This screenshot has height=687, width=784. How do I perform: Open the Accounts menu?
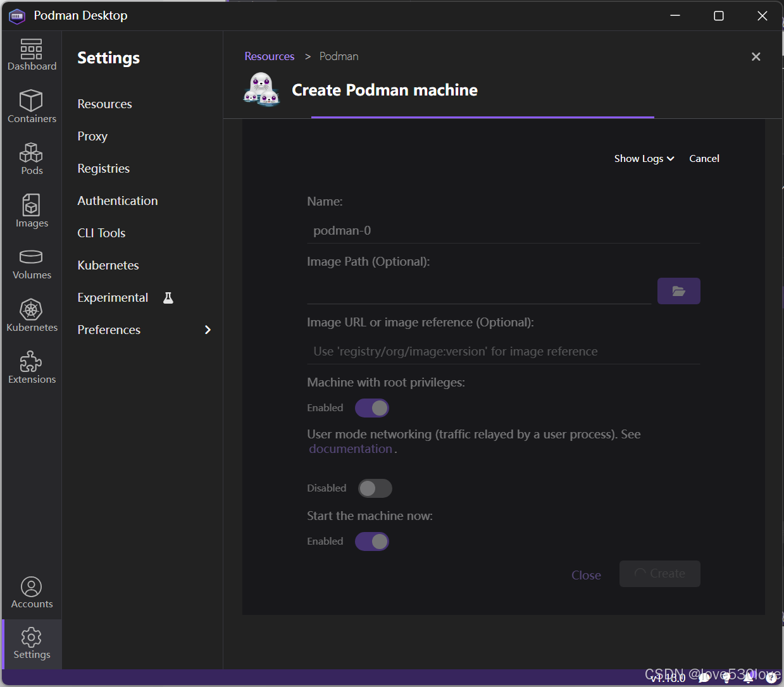tap(32, 593)
